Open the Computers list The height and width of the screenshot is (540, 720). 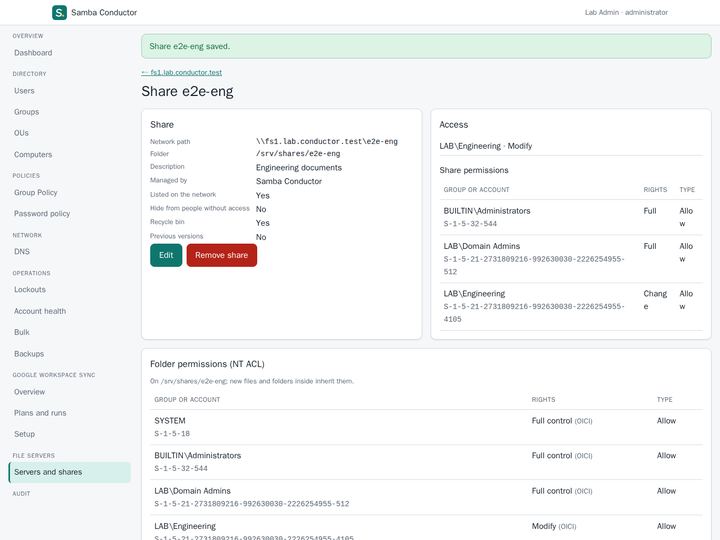pos(33,155)
